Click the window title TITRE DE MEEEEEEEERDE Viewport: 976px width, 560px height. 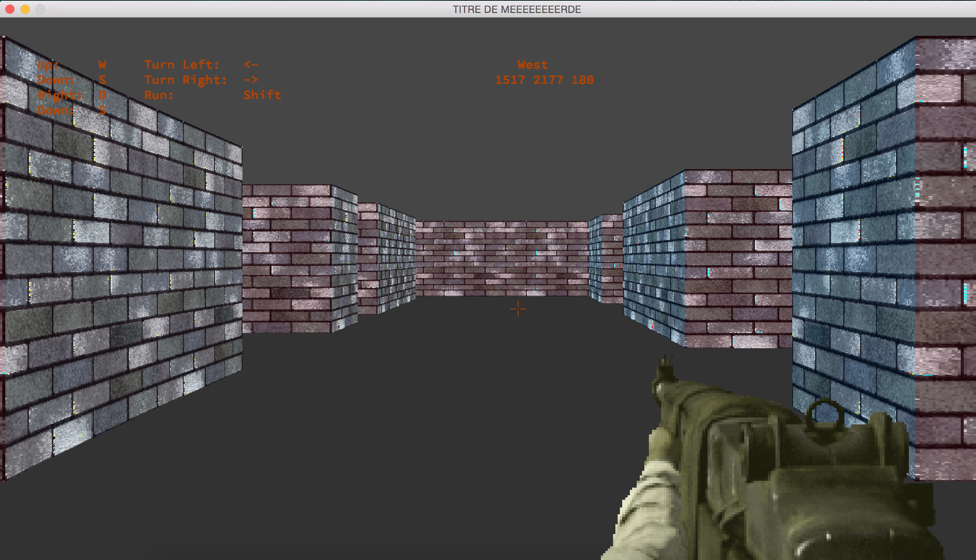[517, 9]
